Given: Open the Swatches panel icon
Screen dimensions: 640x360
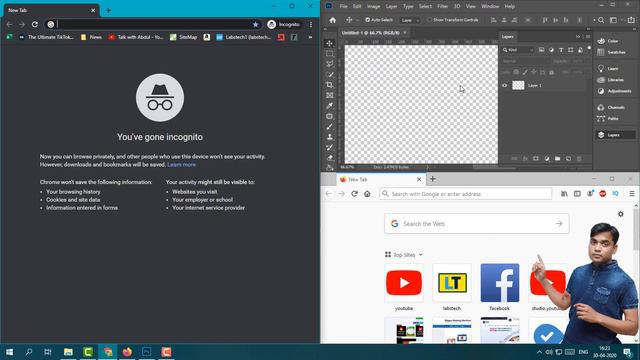Looking at the screenshot, I should click(601, 52).
